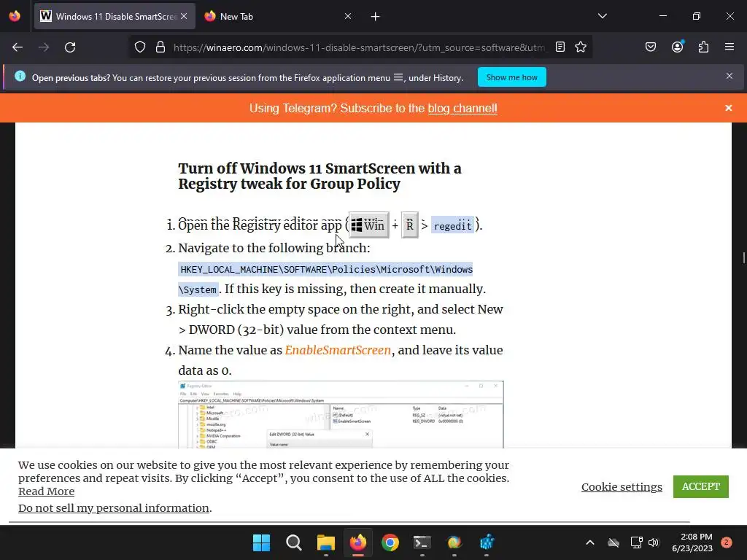Switch to the Windows 11 Disable SmartScreen tab
Viewport: 747px width, 560px height.
coord(115,16)
